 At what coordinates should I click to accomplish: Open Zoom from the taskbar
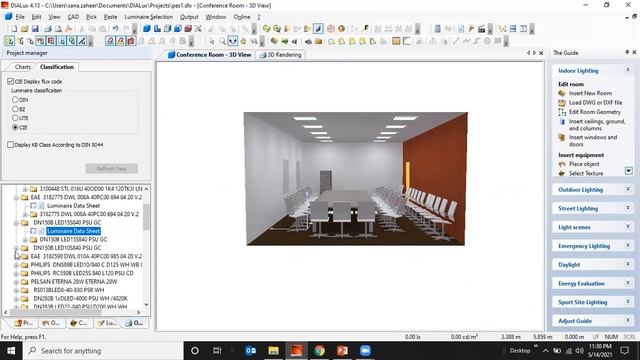(x=365, y=351)
